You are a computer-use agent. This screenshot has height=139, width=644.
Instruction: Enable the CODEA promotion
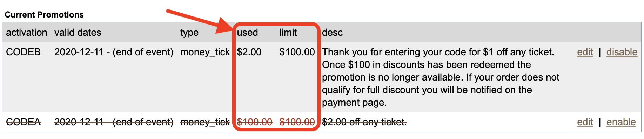point(621,122)
